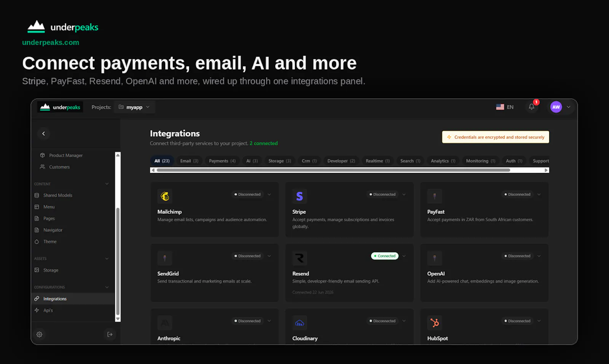
Task: Collapse the CONTENT sidebar section
Action: [x=107, y=184]
